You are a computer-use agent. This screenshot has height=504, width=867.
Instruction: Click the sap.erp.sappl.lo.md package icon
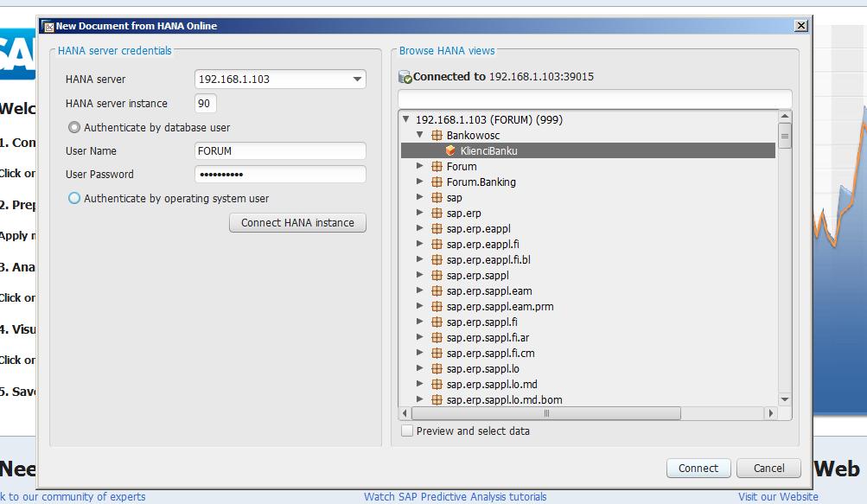pos(437,384)
